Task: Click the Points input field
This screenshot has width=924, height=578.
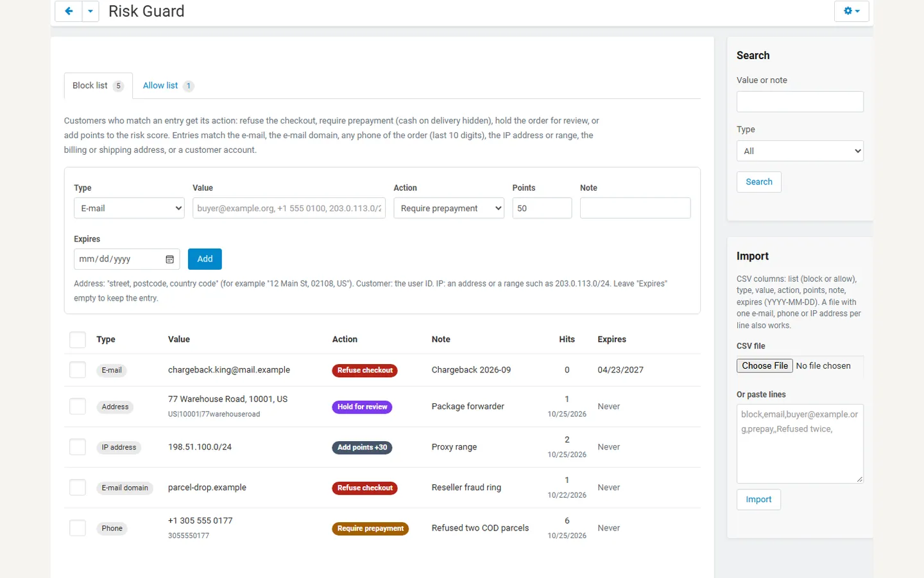Action: point(542,208)
